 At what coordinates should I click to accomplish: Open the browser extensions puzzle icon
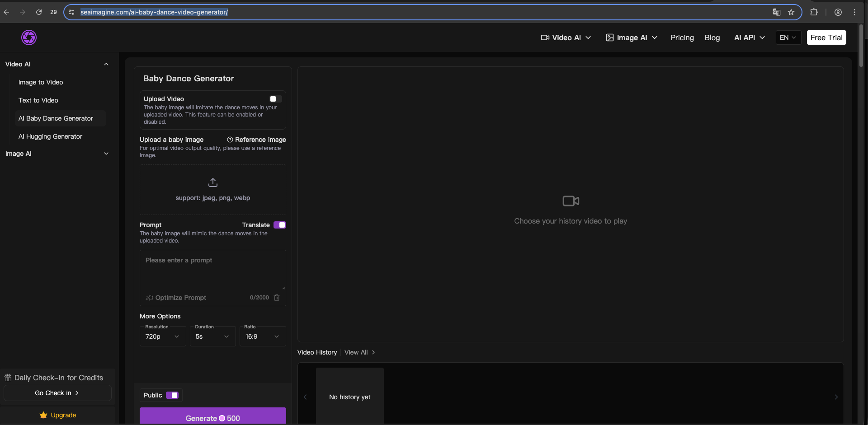pos(814,12)
